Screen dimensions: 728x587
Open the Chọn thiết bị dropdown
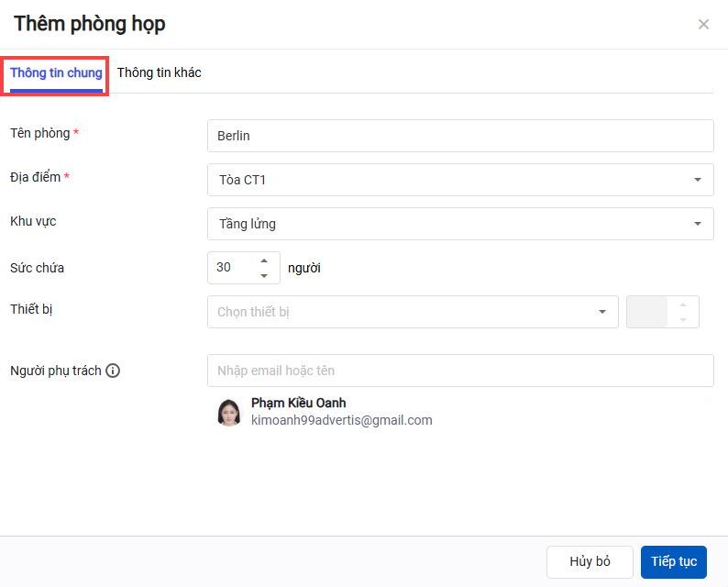413,312
